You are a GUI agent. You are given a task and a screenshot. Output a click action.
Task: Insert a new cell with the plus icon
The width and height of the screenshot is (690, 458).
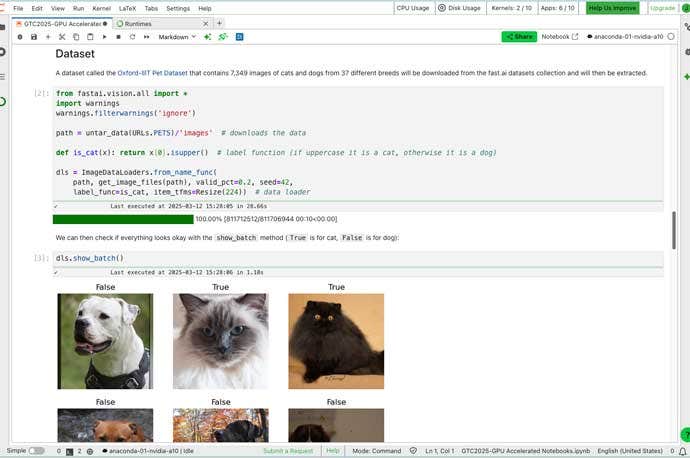(47, 37)
